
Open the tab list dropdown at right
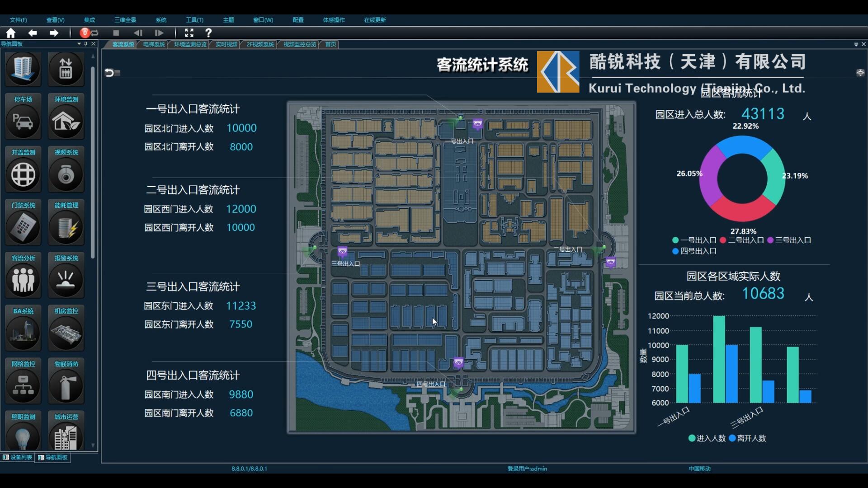pyautogui.click(x=856, y=44)
